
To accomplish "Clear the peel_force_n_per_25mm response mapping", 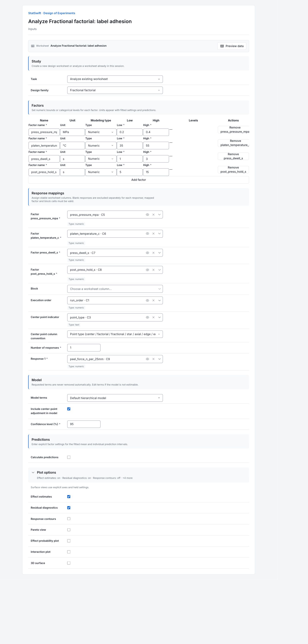I will (153, 359).
